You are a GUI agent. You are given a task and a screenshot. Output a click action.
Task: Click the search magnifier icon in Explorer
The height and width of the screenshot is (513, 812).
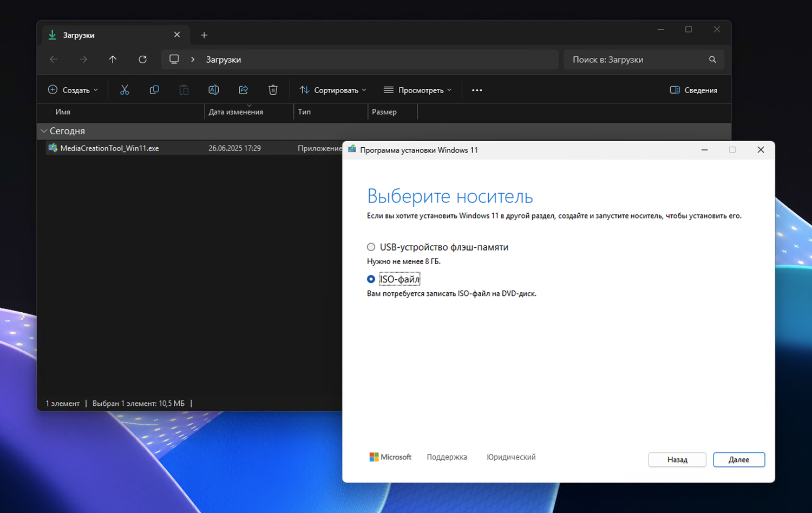pyautogui.click(x=712, y=60)
